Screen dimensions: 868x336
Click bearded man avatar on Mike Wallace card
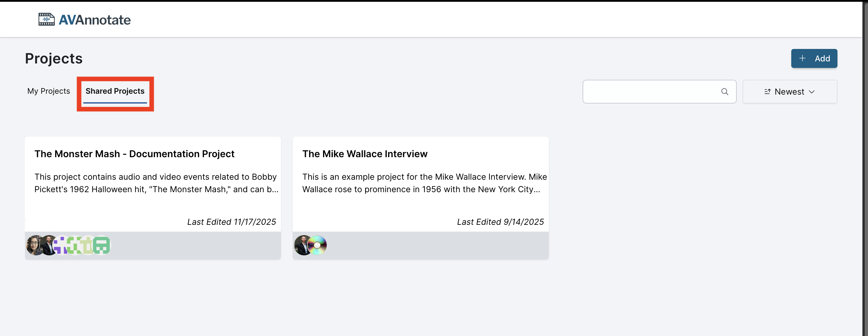point(302,245)
